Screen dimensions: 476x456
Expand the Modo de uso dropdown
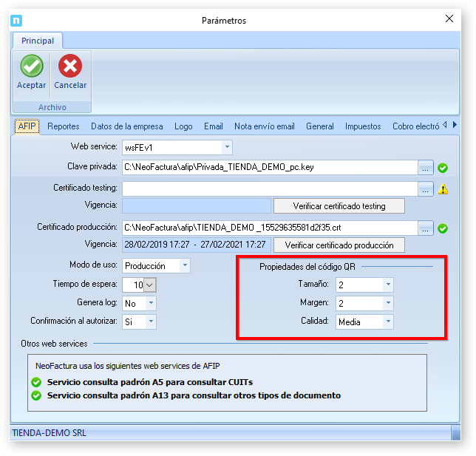pyautogui.click(x=184, y=265)
